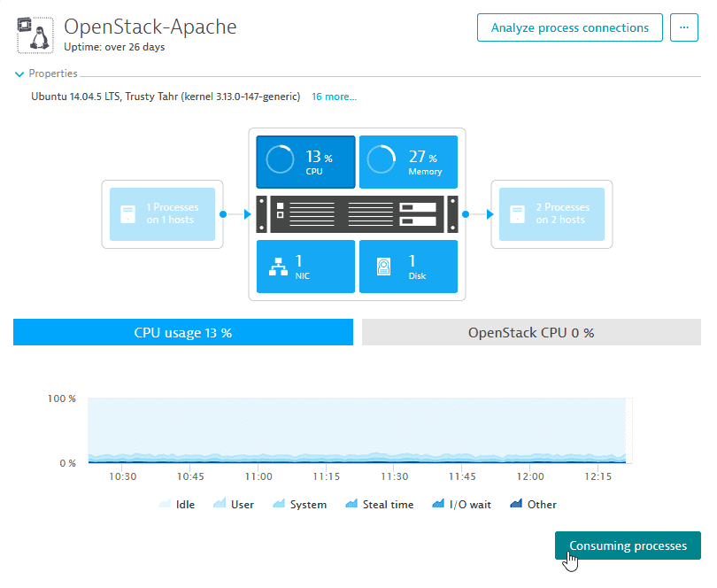Click the 10:30 mark on chart timeline
This screenshot has width=717, height=588.
(122, 476)
